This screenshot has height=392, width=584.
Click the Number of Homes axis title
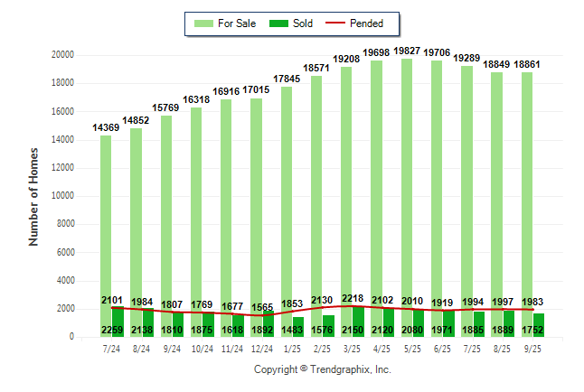(x=34, y=196)
